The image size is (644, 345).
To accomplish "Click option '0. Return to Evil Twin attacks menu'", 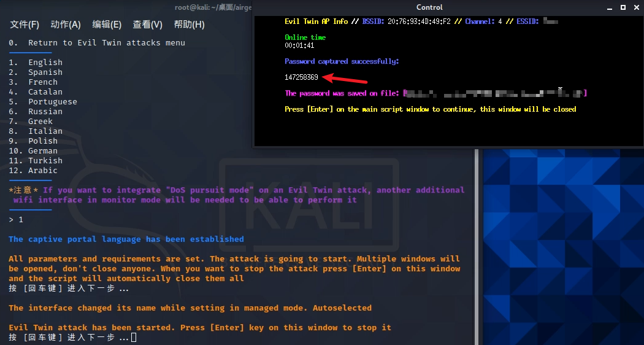I will pos(97,43).
